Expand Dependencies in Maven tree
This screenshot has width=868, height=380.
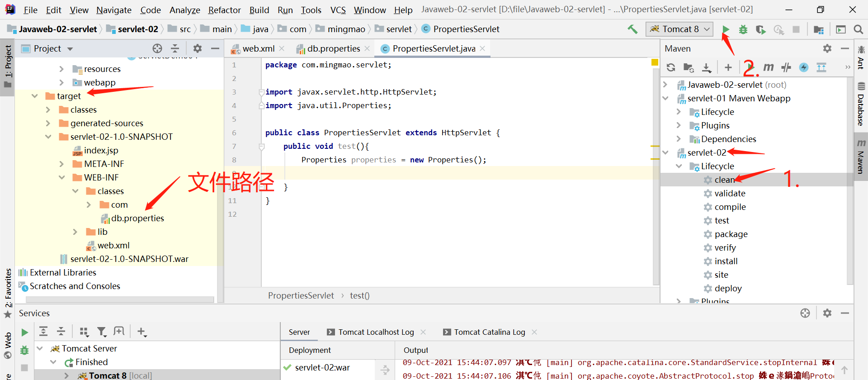(679, 139)
